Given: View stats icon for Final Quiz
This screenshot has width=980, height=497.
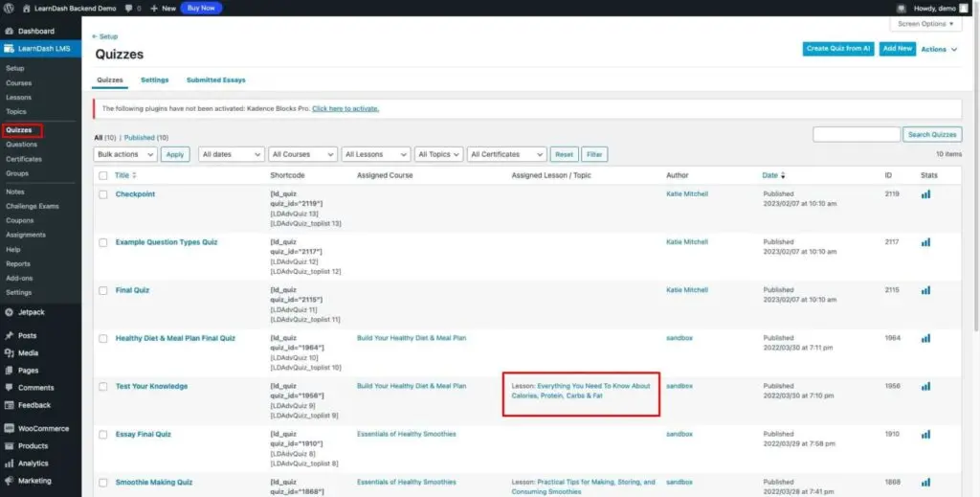Looking at the screenshot, I should pyautogui.click(x=925, y=290).
